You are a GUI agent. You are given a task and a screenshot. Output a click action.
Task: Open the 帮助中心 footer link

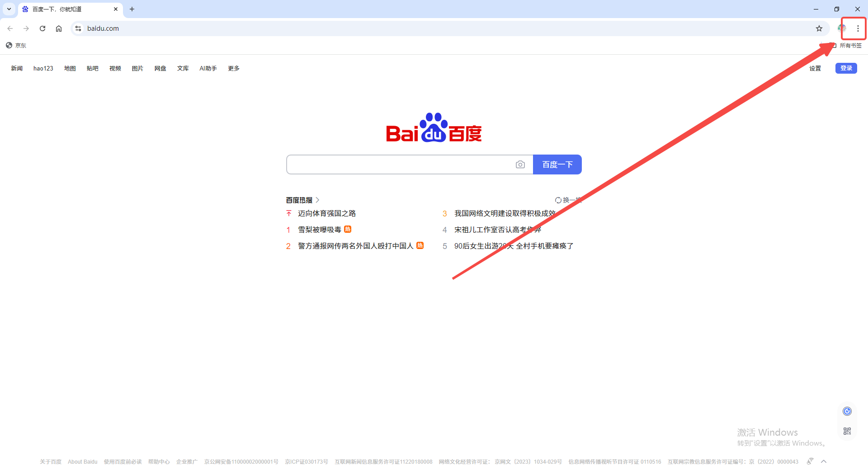(159, 462)
